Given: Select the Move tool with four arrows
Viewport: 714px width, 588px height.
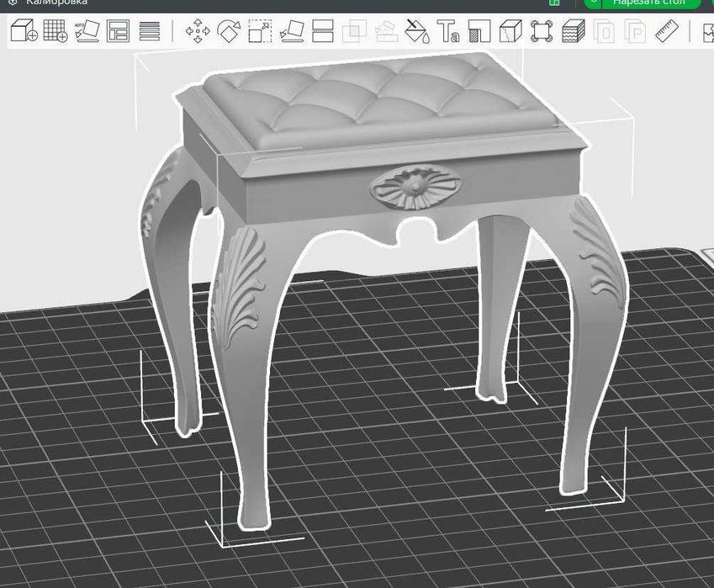Looking at the screenshot, I should [x=198, y=31].
